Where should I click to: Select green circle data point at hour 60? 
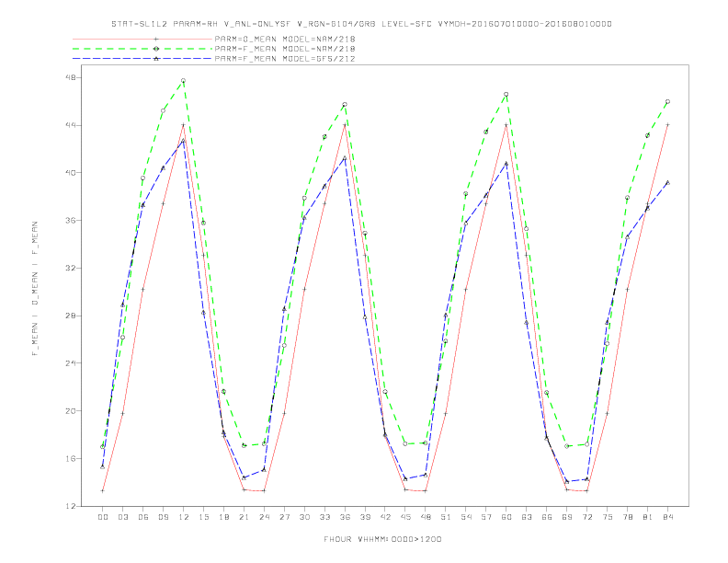tap(506, 95)
